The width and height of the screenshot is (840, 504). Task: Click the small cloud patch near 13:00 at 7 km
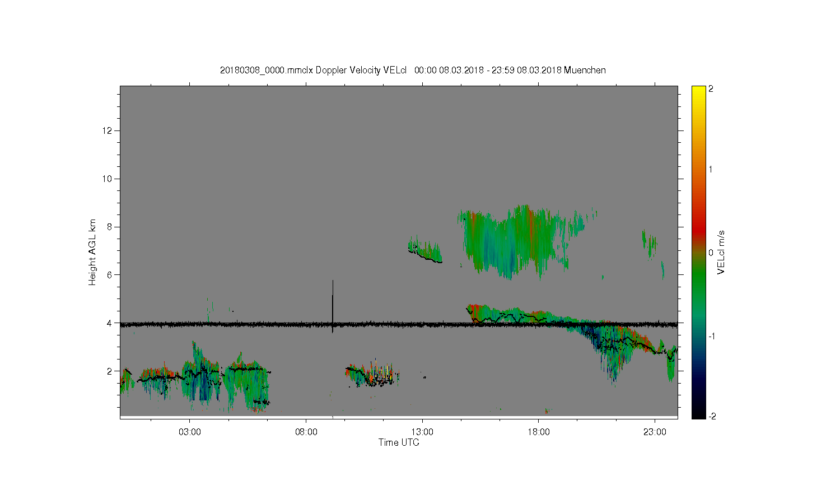click(425, 250)
